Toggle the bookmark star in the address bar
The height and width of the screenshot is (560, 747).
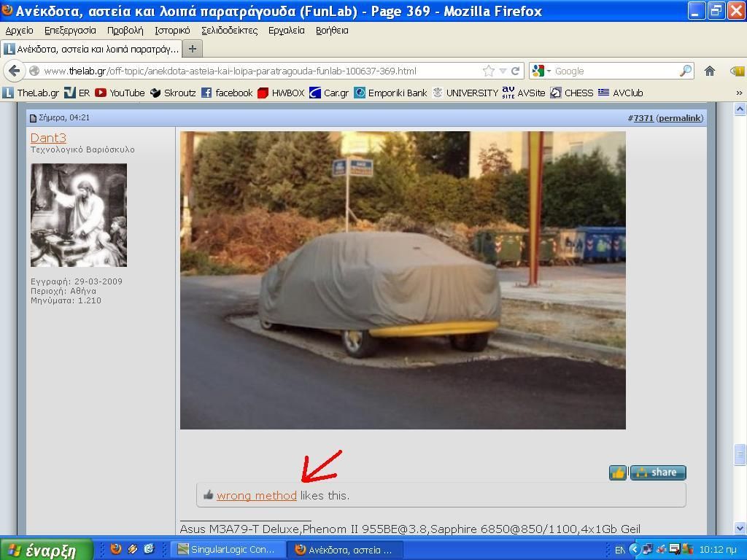coord(488,71)
